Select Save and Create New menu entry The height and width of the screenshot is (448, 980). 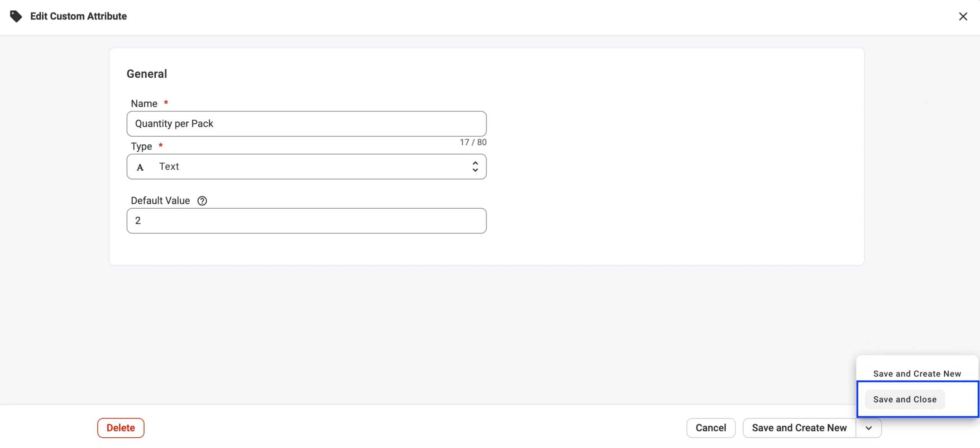[917, 374]
